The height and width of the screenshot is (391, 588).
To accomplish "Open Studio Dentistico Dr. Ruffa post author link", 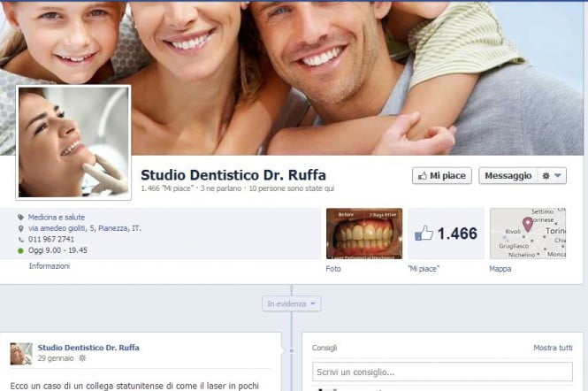I will tap(88, 348).
